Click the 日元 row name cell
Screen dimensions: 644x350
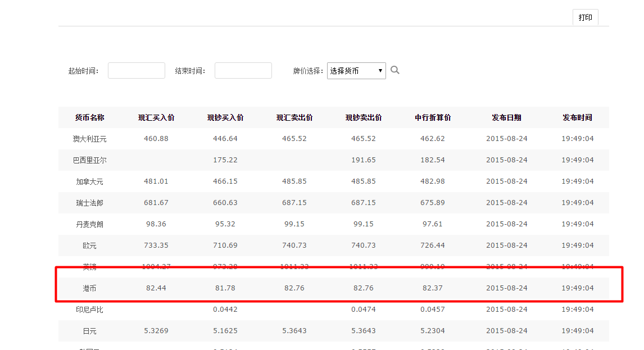pyautogui.click(x=89, y=331)
